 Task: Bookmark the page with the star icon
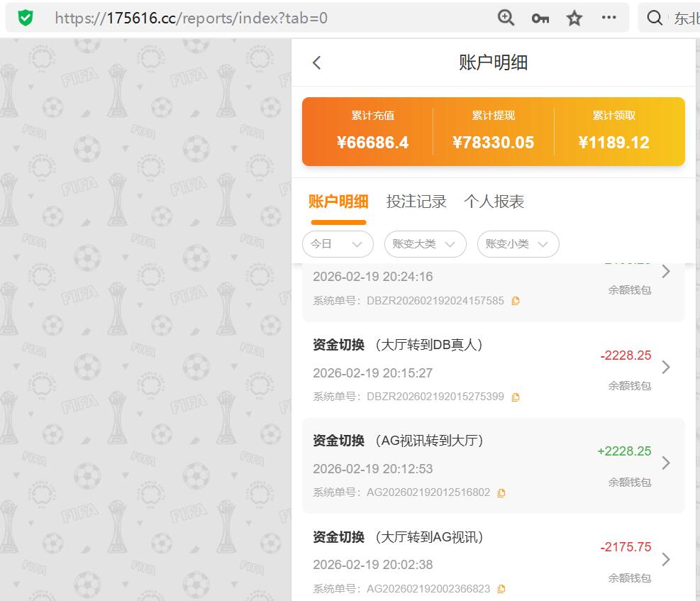coord(574,17)
